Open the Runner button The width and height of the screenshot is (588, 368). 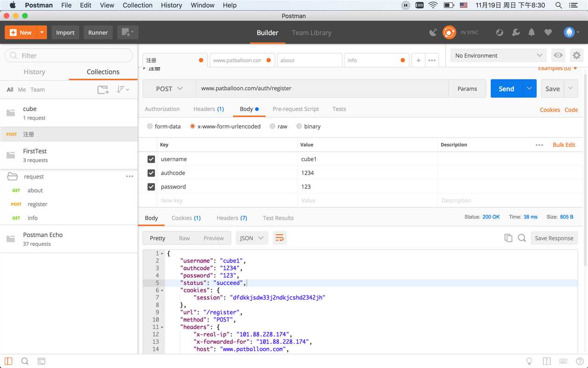pos(98,32)
